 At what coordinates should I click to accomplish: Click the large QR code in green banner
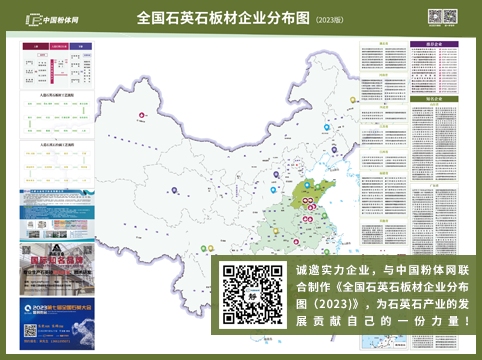(253, 295)
